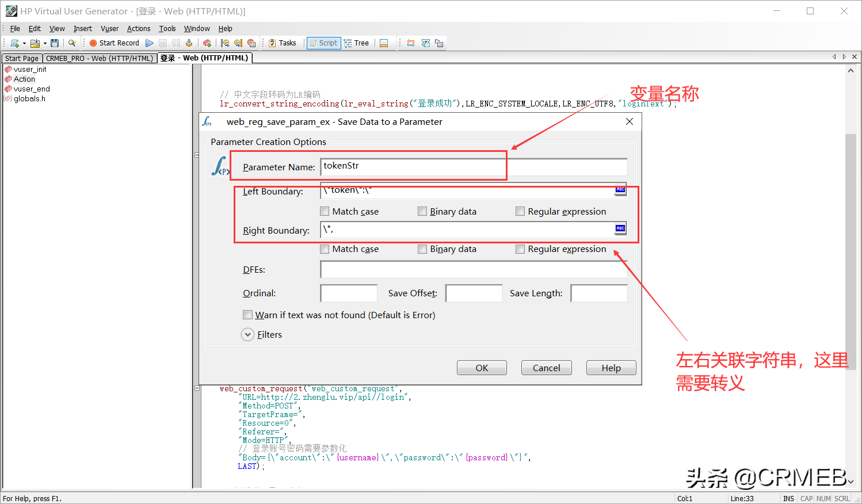The height and width of the screenshot is (504, 862).
Task: Enable Warn if text was not found
Action: [x=247, y=315]
